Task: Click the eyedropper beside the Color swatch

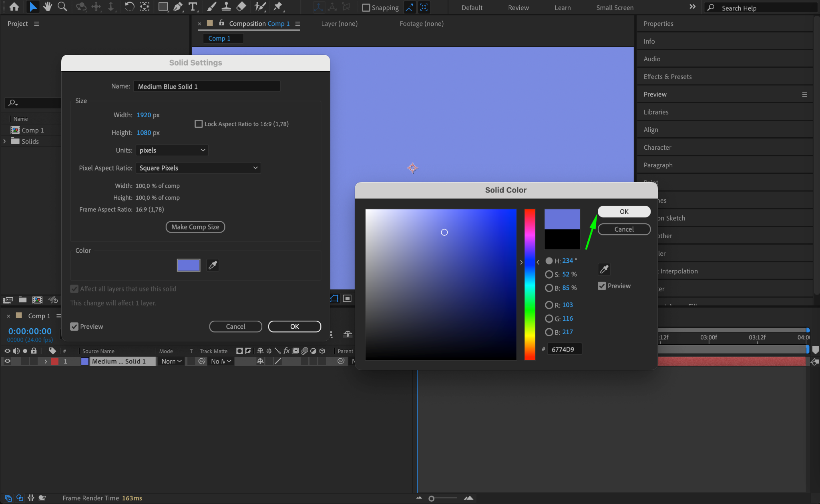Action: [213, 265]
